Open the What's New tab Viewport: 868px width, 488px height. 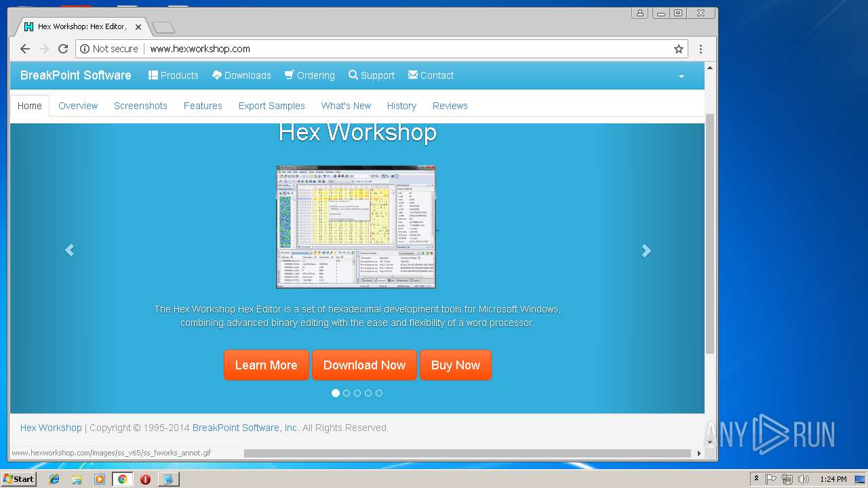pos(346,106)
